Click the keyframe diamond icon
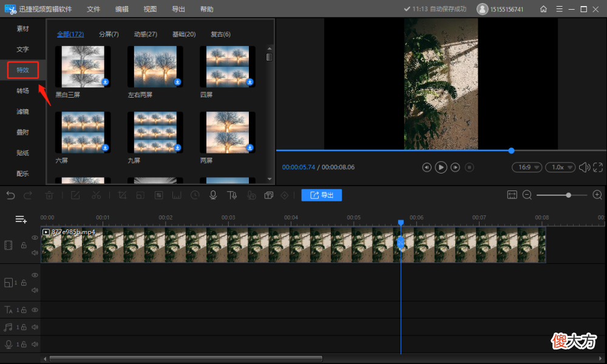Image resolution: width=607 pixels, height=364 pixels. coord(285,195)
